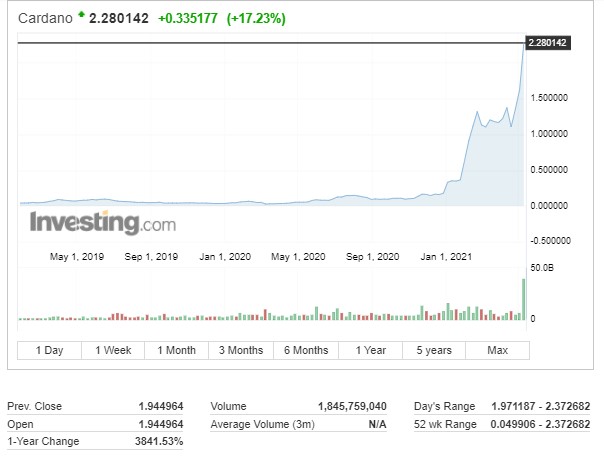The image size is (604, 456).
Task: Click the green up-arrow next to Cardano
Action: coord(81,15)
